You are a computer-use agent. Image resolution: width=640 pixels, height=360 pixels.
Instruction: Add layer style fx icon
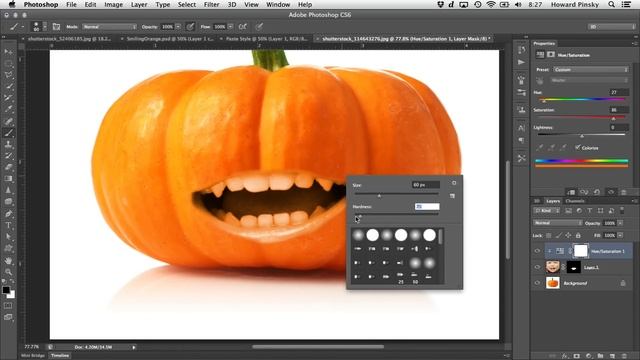point(565,356)
